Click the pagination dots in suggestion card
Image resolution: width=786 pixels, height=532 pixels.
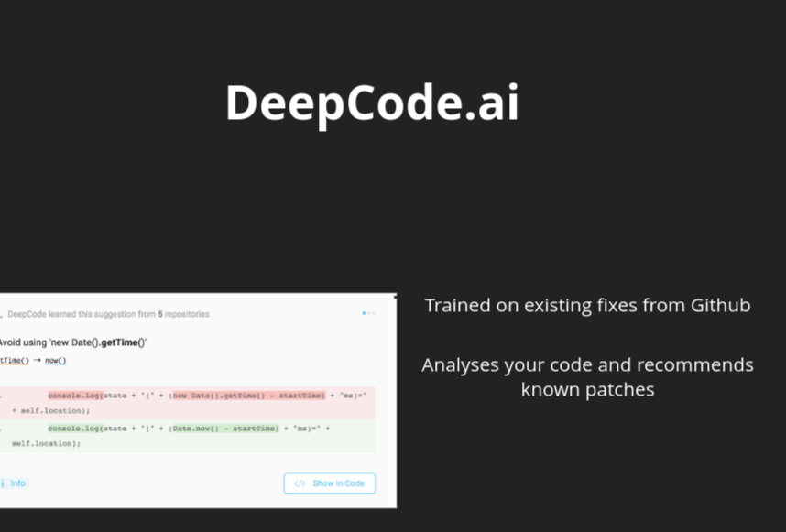[x=368, y=313]
